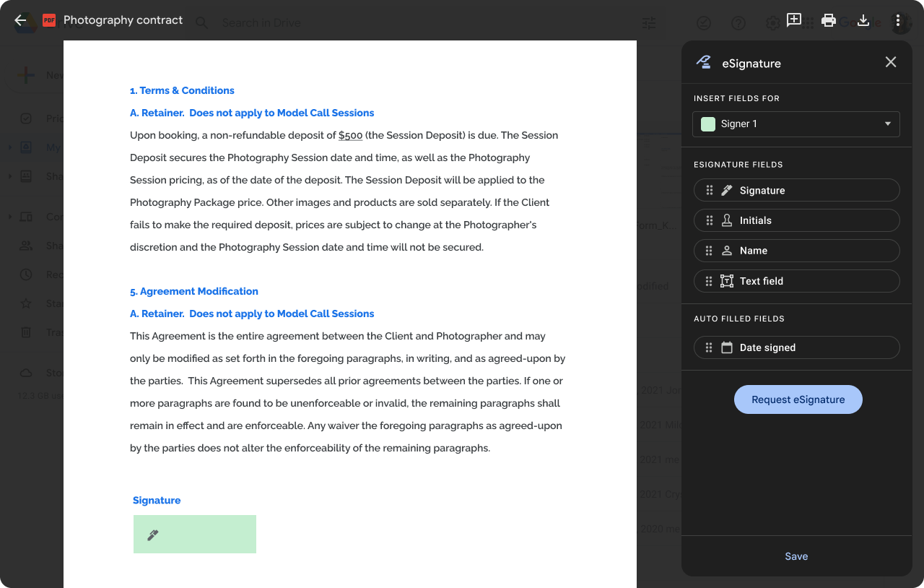Click the green signature field in document
Viewport: 924px width, 588px height.
tap(195, 535)
